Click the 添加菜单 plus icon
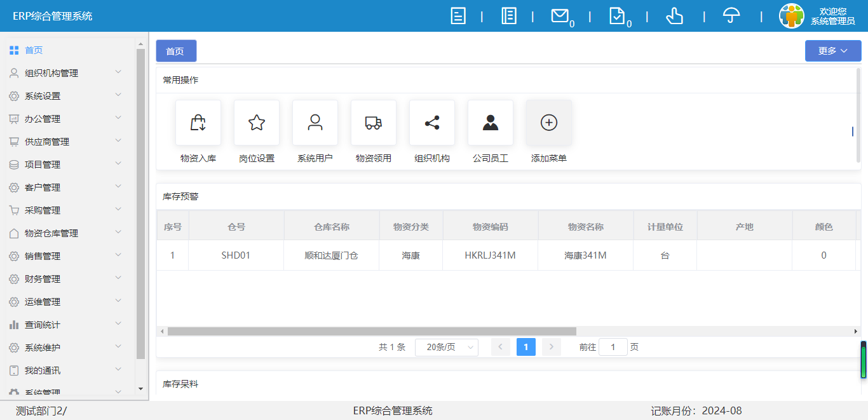The height and width of the screenshot is (420, 868). coord(549,123)
